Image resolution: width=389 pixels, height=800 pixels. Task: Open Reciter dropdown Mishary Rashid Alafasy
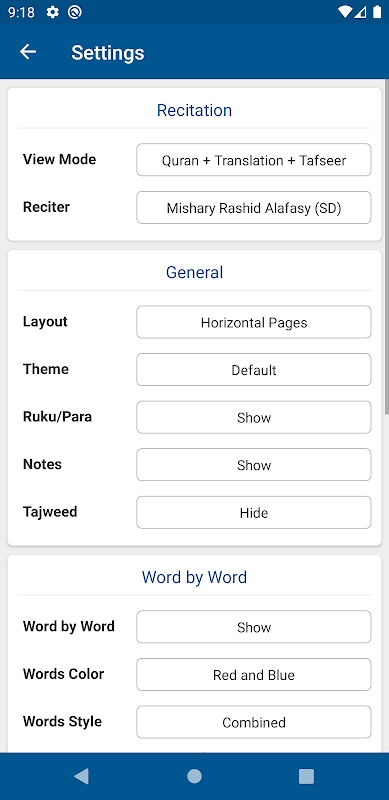click(x=254, y=208)
